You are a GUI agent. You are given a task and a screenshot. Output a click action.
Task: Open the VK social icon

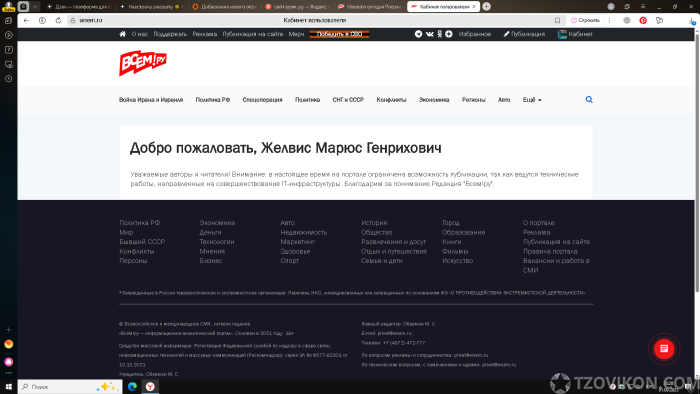click(x=429, y=34)
